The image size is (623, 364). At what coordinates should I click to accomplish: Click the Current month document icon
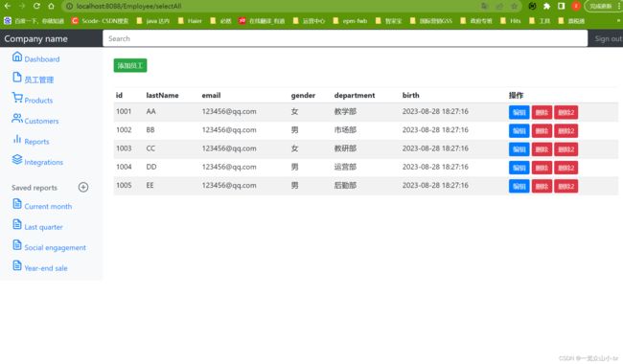click(17, 204)
